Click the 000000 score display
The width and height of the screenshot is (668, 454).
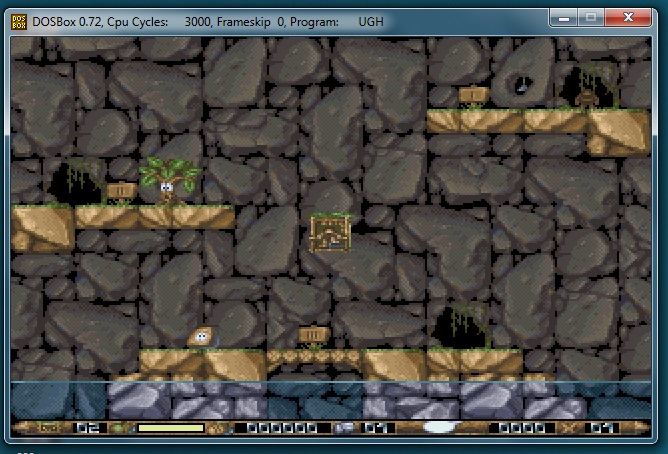pyautogui.click(x=282, y=428)
